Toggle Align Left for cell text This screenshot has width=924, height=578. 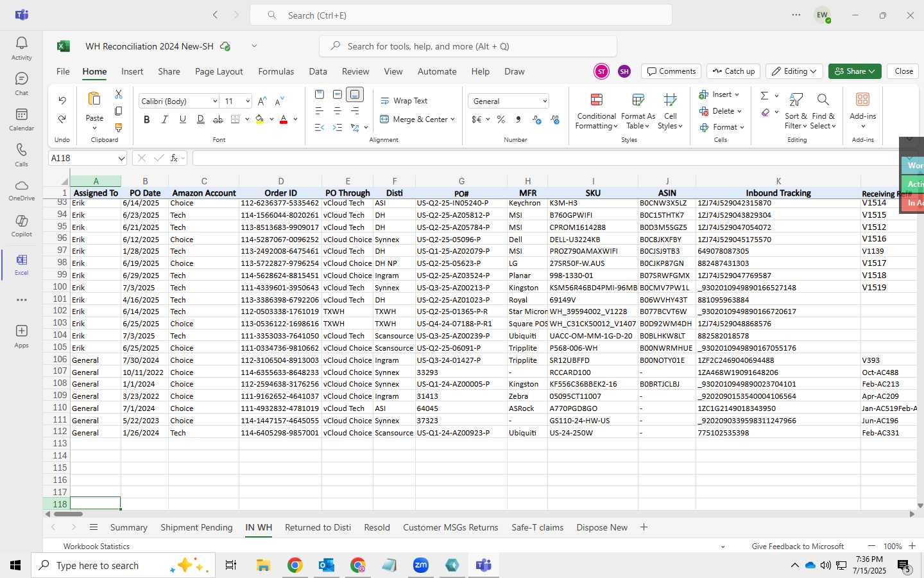tap(320, 111)
